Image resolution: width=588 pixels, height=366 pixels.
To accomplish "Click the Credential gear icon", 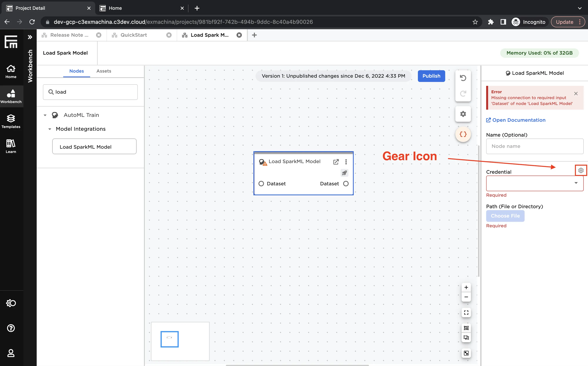I will 581,170.
